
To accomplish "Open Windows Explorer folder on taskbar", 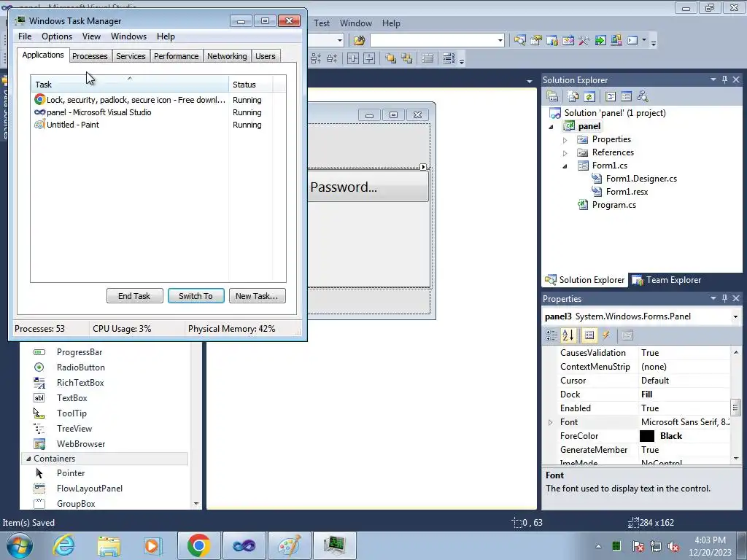I will tap(109, 545).
